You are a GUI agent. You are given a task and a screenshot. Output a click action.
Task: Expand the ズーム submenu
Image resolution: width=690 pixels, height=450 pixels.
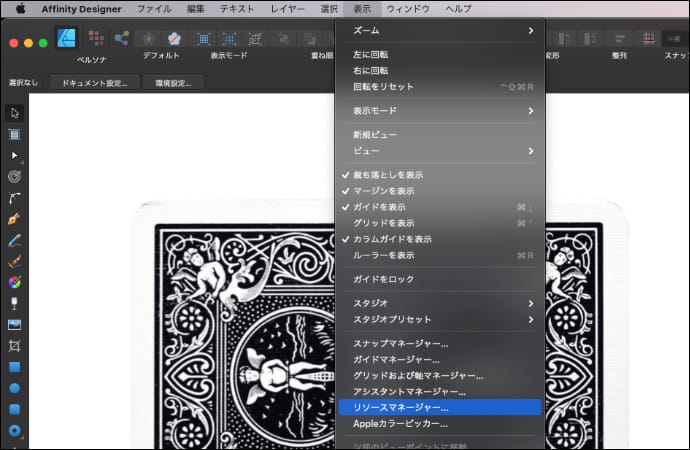(440, 31)
